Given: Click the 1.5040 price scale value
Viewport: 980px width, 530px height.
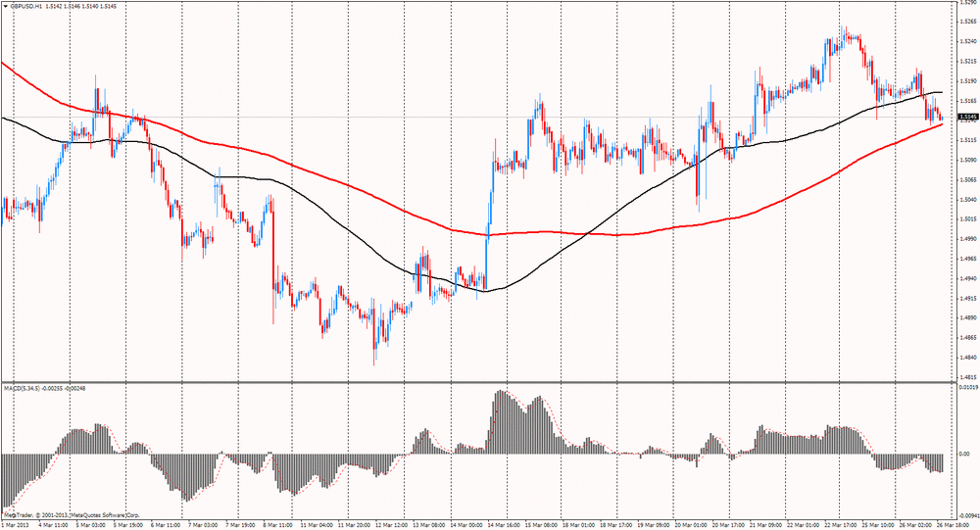Looking at the screenshot, I should coord(967,200).
